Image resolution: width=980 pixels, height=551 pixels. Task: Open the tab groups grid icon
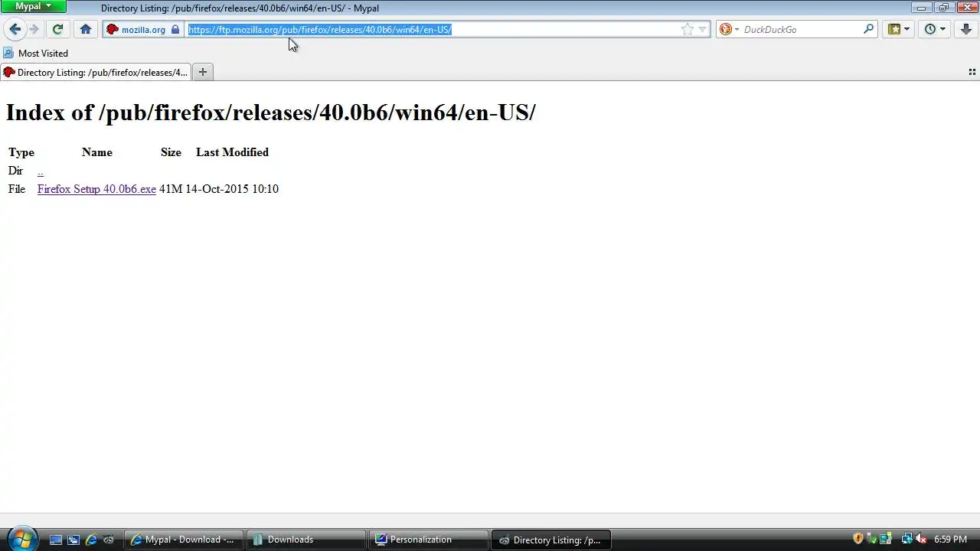[972, 72]
